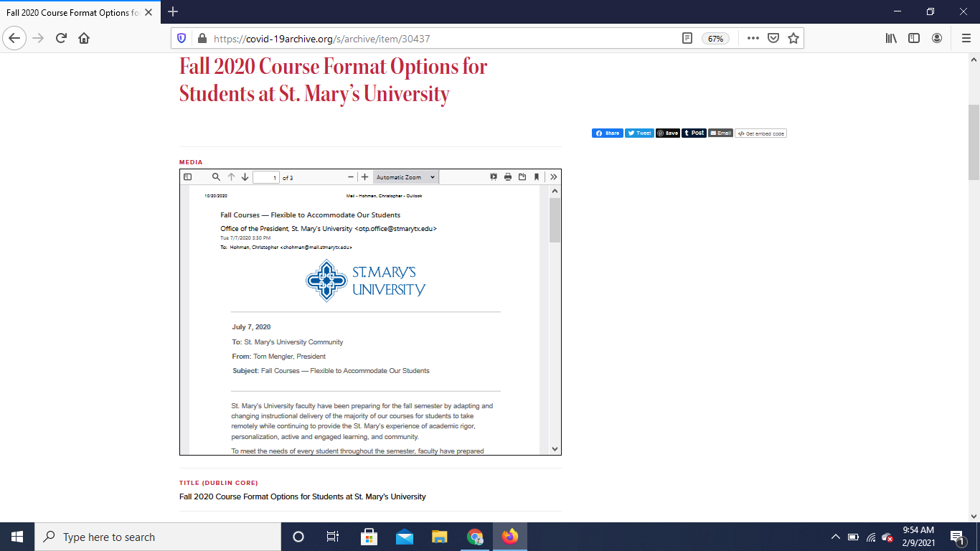The image size is (980, 551).
Task: Bookmark this page with star
Action: (793, 39)
